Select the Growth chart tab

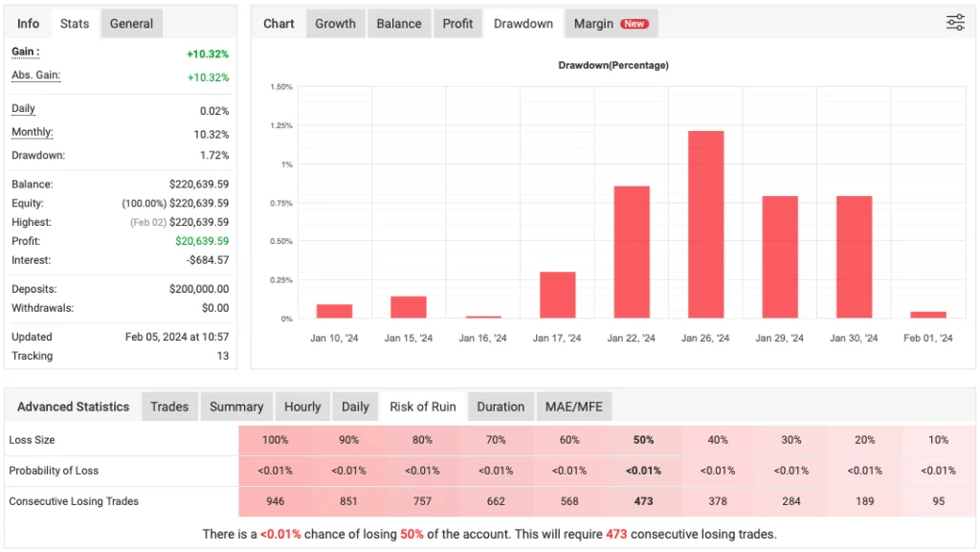[335, 23]
